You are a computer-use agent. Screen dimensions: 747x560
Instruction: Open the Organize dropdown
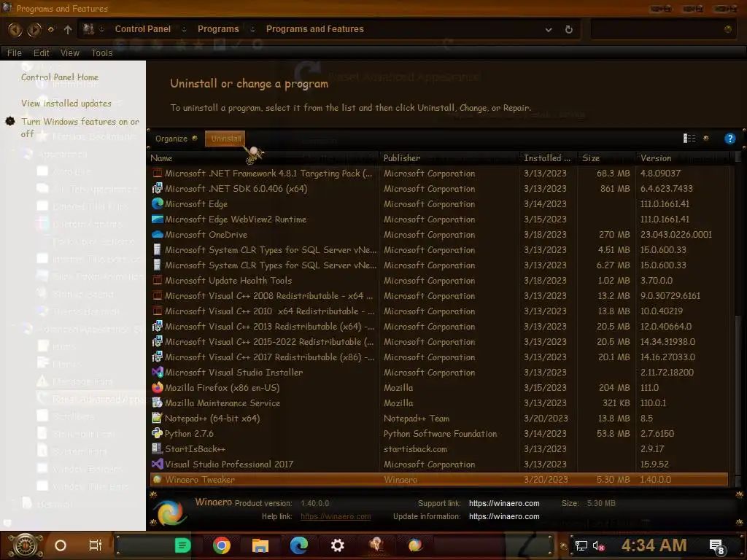pos(176,139)
